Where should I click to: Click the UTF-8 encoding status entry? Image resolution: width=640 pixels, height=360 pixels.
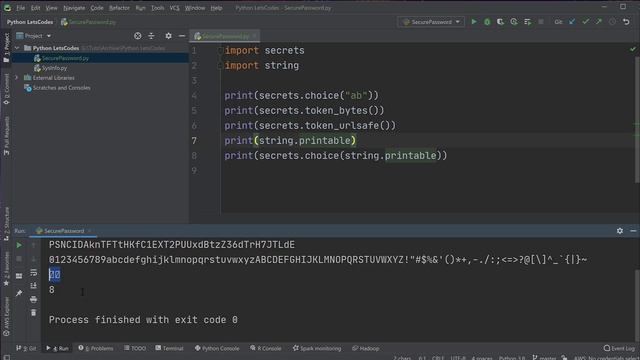click(x=458, y=358)
